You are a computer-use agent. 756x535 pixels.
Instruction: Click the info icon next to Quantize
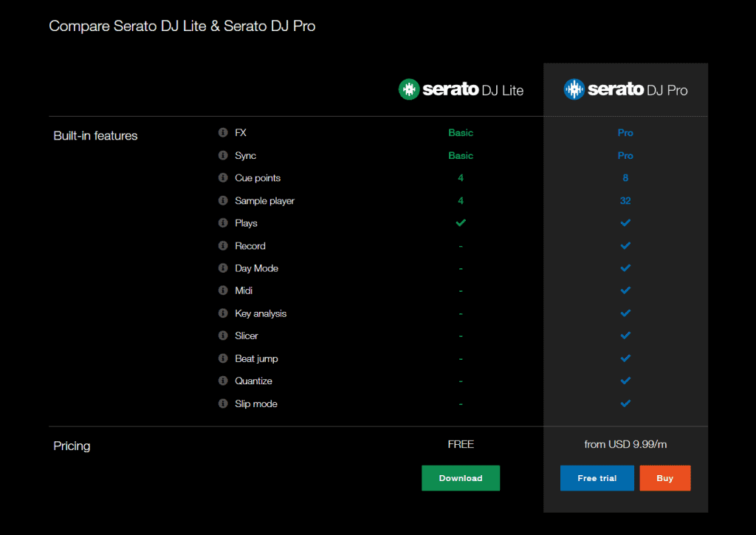(223, 381)
